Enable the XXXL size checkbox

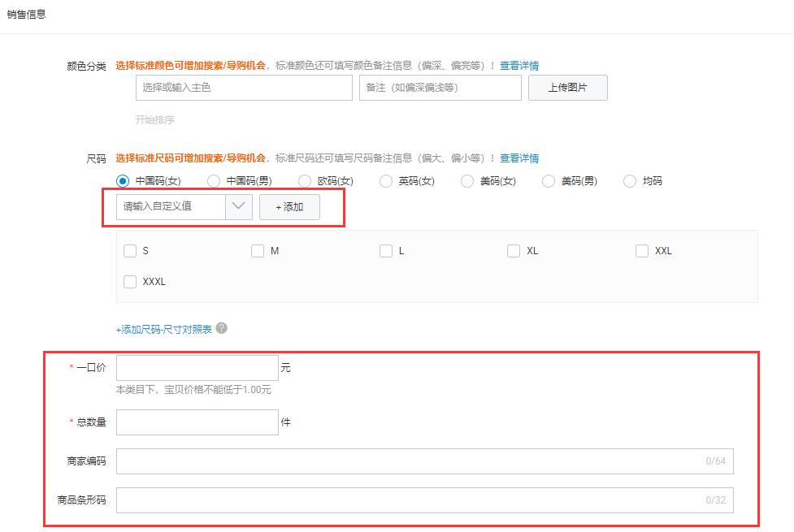130,282
